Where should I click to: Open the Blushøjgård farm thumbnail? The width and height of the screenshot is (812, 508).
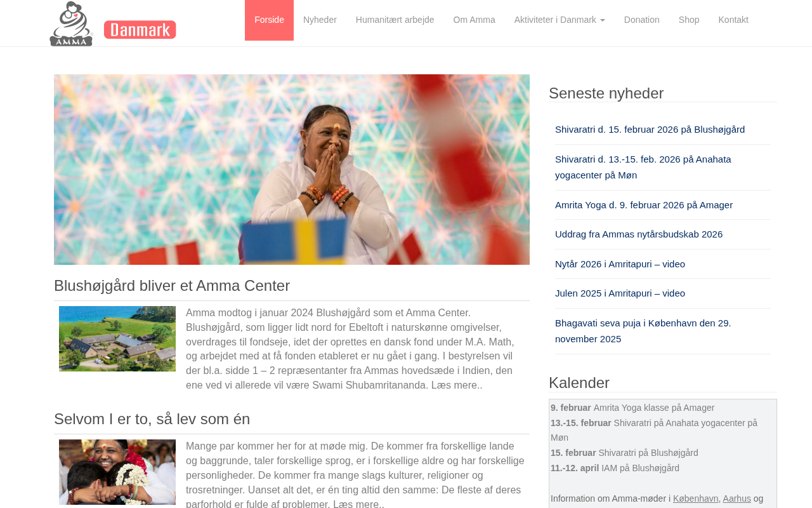coord(117,338)
